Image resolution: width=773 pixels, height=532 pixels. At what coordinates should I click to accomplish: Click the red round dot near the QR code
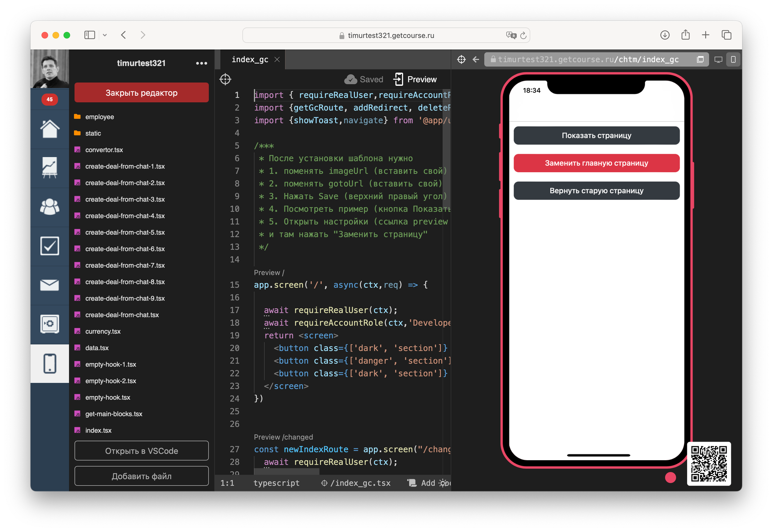tap(671, 478)
